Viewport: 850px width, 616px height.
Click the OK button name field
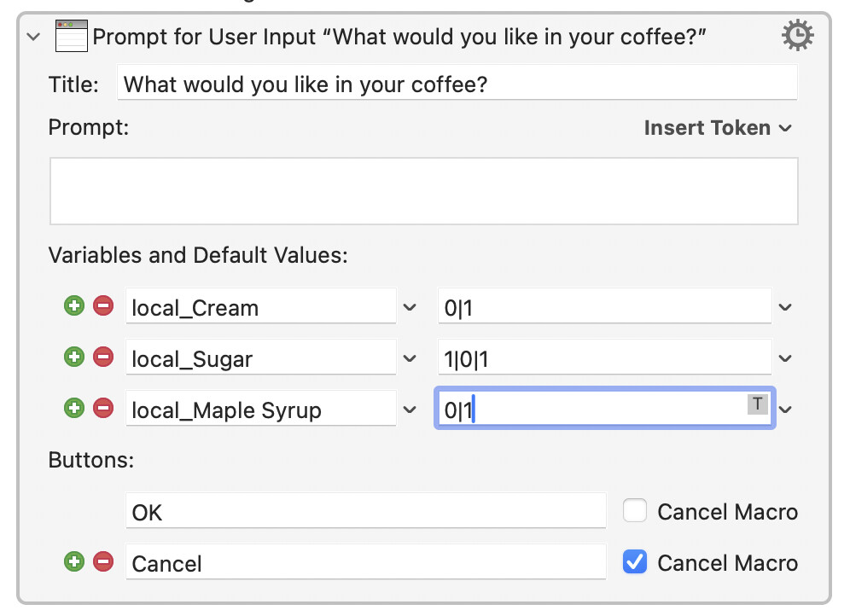click(x=365, y=512)
